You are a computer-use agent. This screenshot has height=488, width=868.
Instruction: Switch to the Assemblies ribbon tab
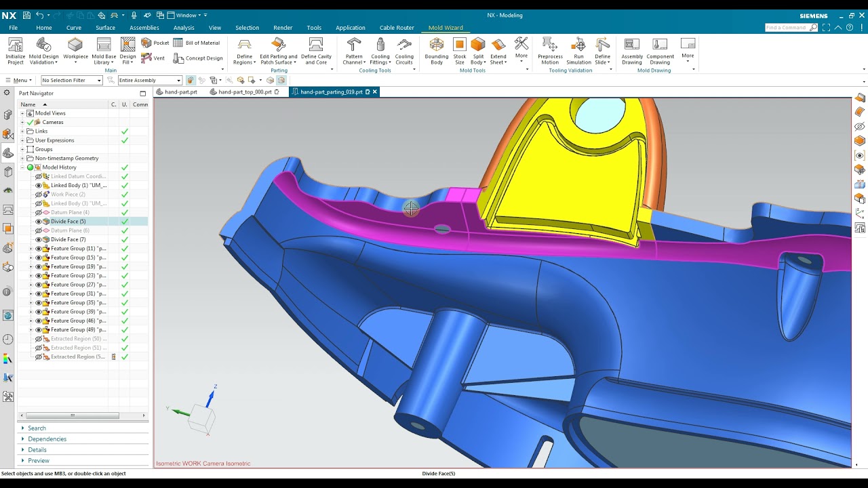(144, 28)
